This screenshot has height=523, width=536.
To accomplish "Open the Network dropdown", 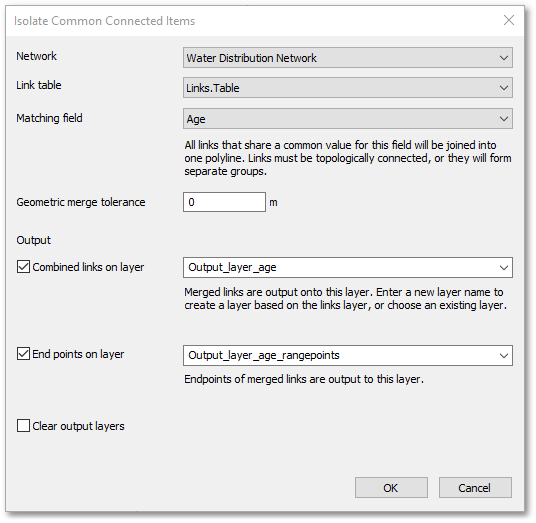I will point(348,58).
